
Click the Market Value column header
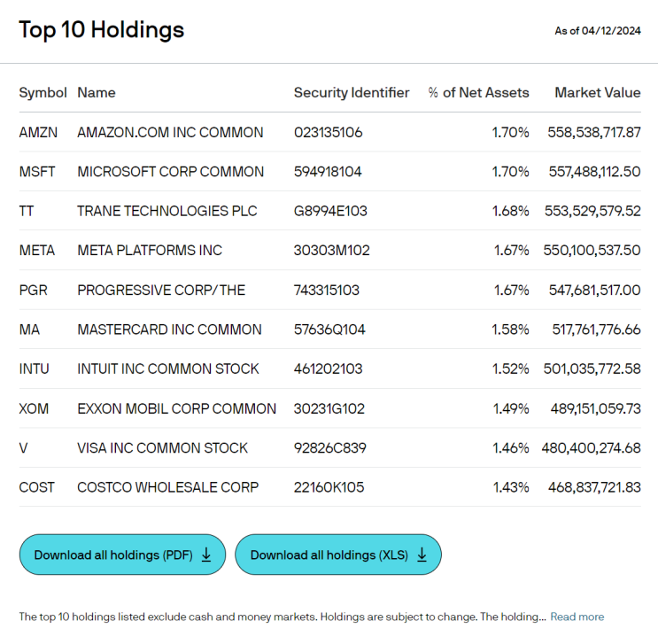coord(598,92)
